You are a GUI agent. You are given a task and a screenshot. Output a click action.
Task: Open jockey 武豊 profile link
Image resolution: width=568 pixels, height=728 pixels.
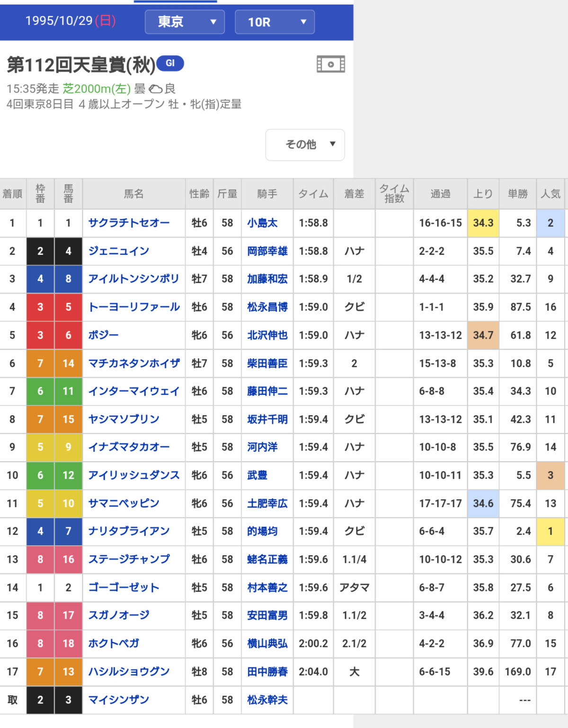point(257,475)
